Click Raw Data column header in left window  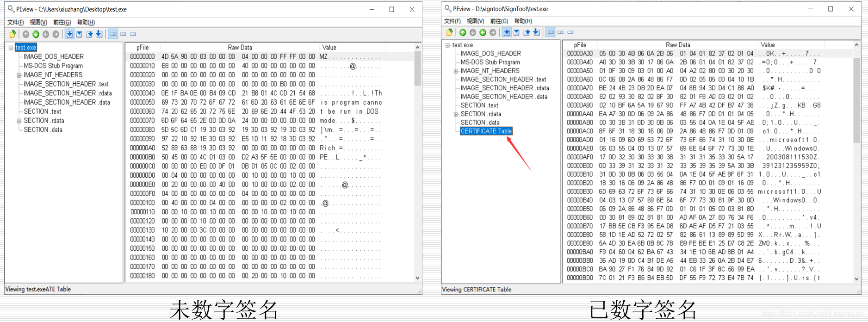(x=240, y=47)
